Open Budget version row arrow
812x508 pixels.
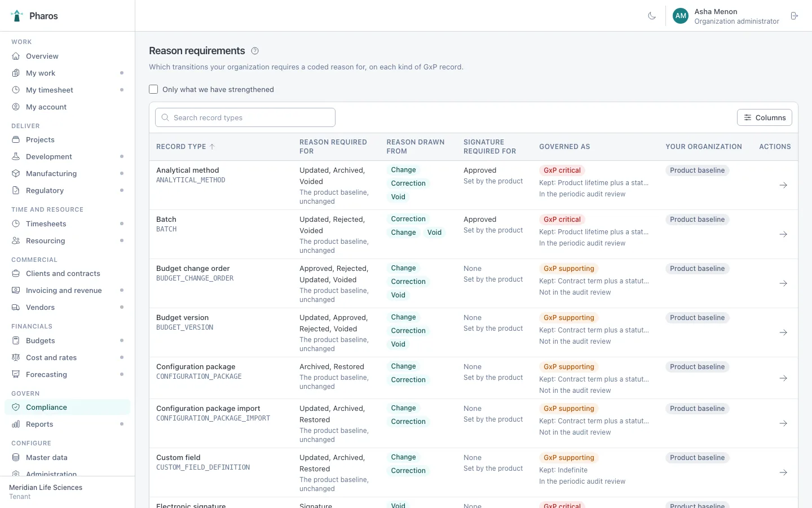pos(783,332)
